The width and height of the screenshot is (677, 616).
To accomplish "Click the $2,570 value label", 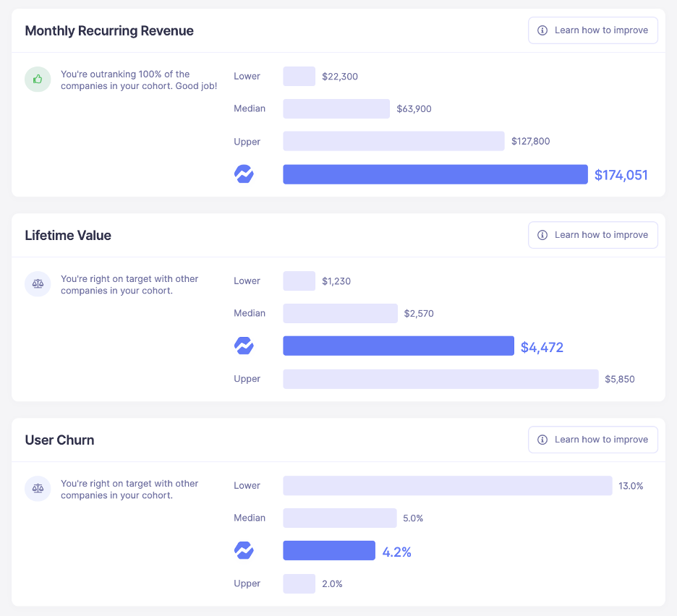I will [419, 313].
